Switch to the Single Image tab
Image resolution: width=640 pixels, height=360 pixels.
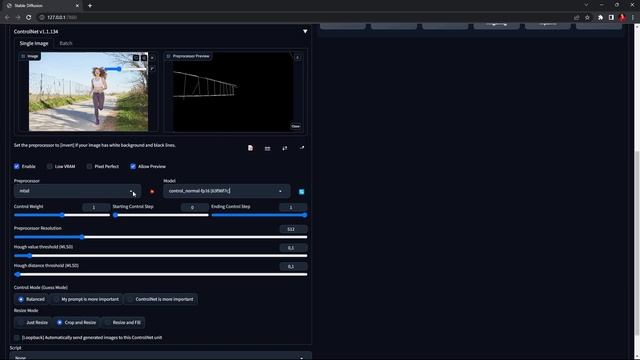tap(34, 43)
